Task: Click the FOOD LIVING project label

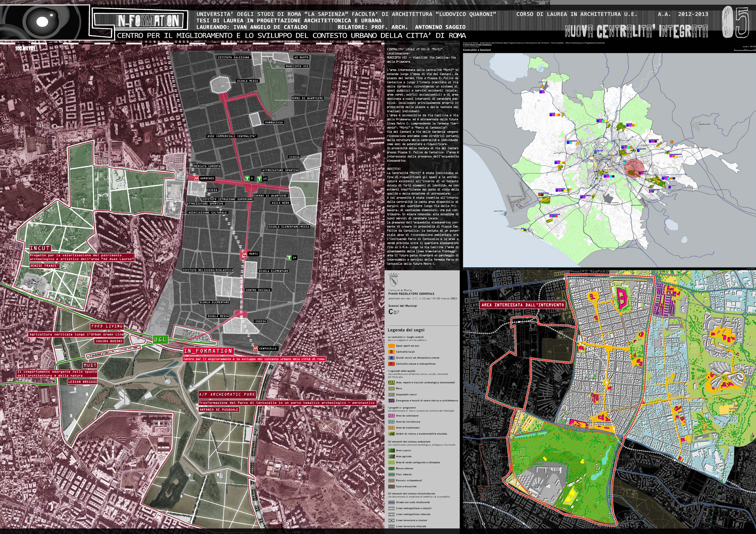Action: click(107, 326)
